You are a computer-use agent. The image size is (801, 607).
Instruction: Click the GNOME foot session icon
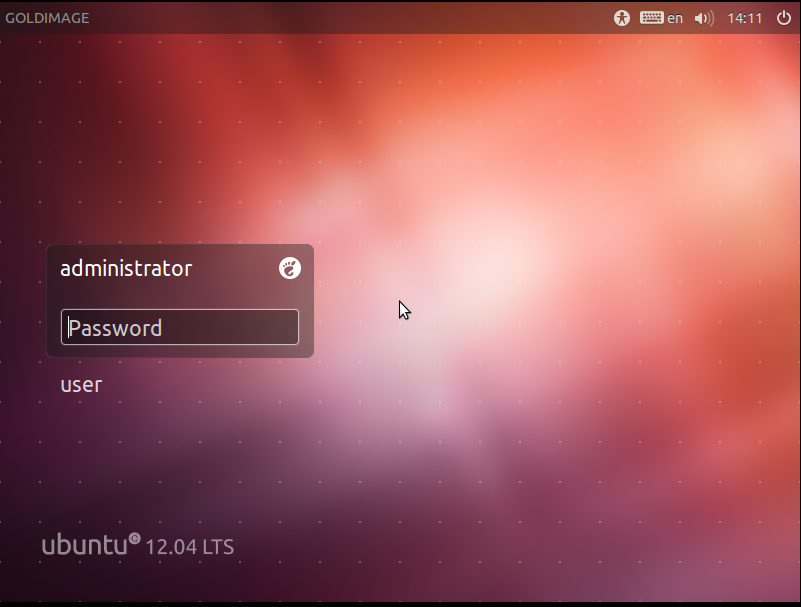290,268
